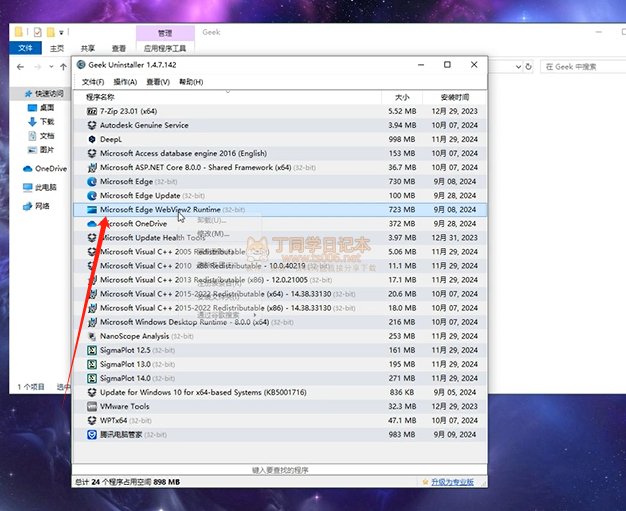Open the 文件(F) menu in Geek Uninstaller

[x=93, y=82]
